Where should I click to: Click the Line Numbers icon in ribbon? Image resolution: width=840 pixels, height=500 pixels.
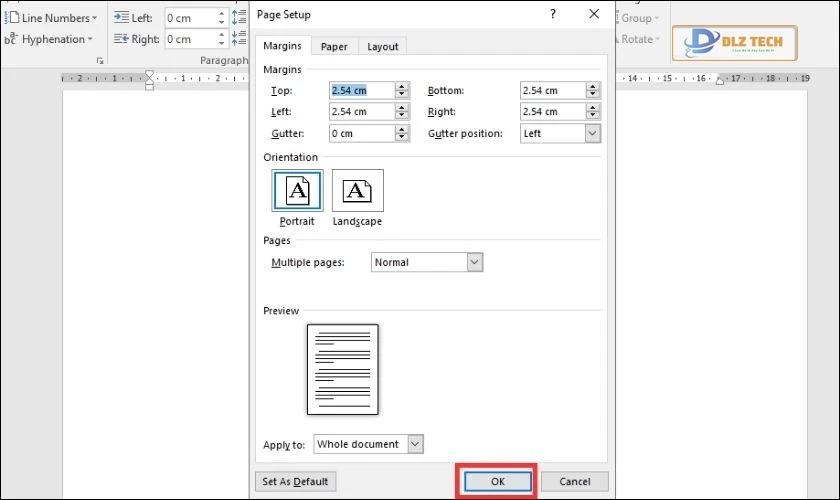[12, 18]
